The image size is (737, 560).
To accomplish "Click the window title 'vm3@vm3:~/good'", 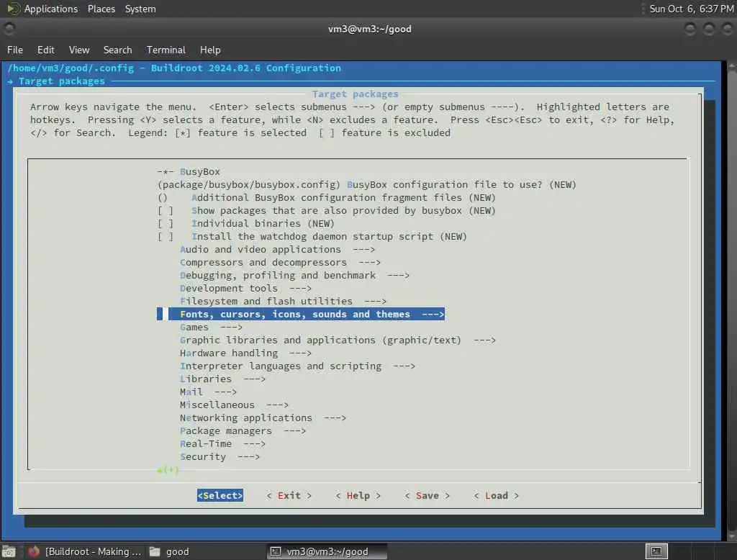I will (x=369, y=30).
